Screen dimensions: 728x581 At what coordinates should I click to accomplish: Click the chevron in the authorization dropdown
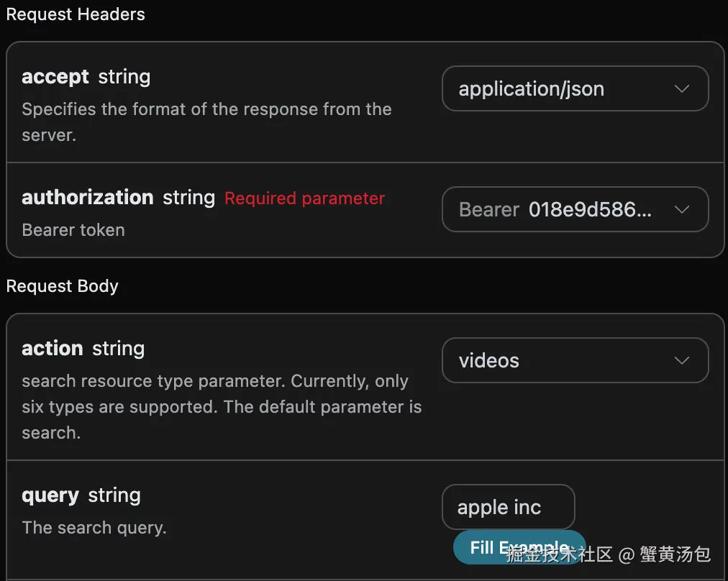(x=681, y=210)
